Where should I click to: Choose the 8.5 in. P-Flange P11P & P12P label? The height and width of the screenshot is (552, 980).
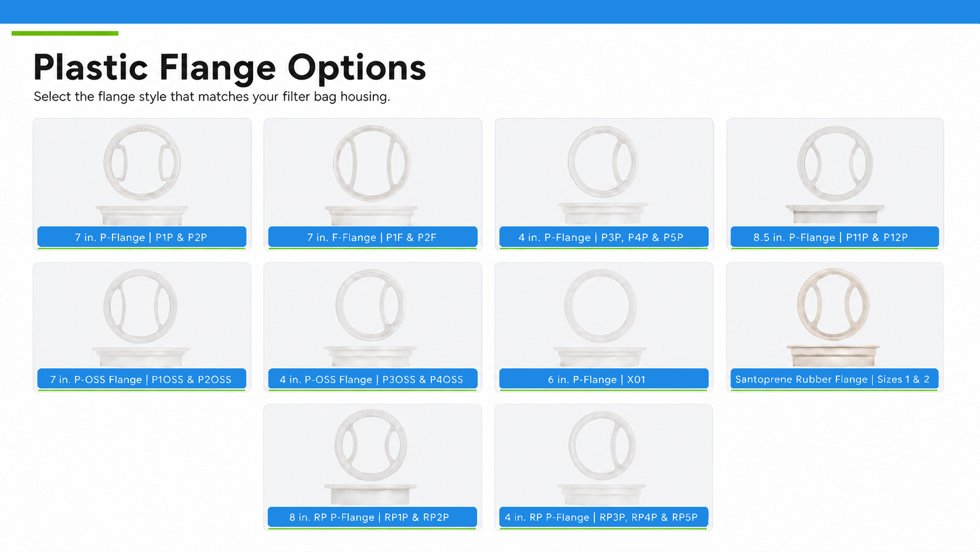click(835, 237)
